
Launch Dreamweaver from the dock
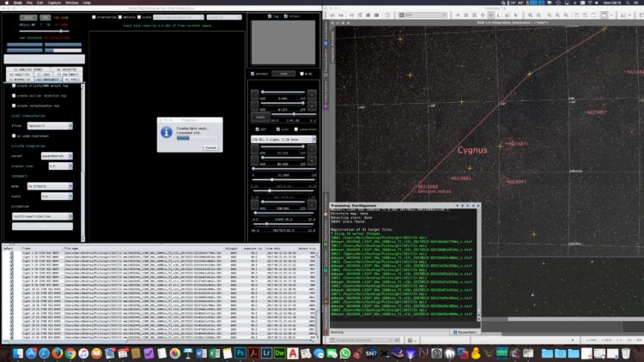[x=279, y=353]
